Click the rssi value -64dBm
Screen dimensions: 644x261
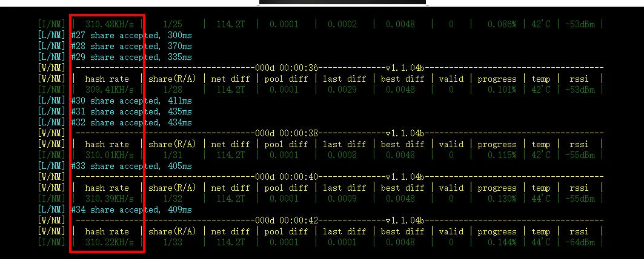(580, 243)
